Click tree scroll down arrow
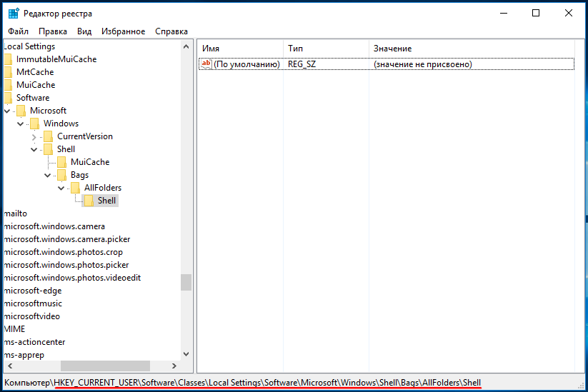Viewport: 588px width, 392px height. [x=186, y=353]
